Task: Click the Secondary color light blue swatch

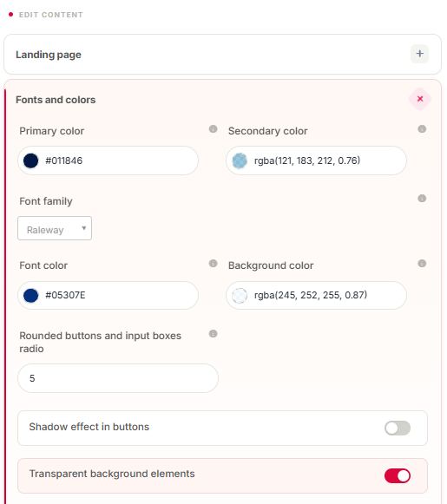Action: pyautogui.click(x=240, y=160)
